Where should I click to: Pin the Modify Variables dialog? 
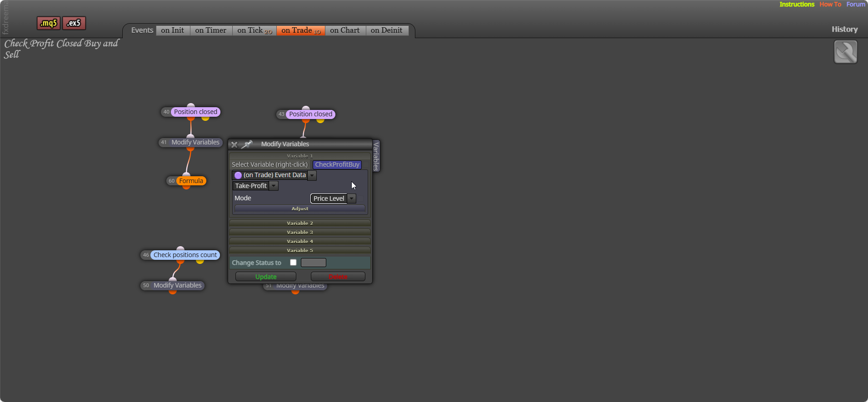(247, 144)
